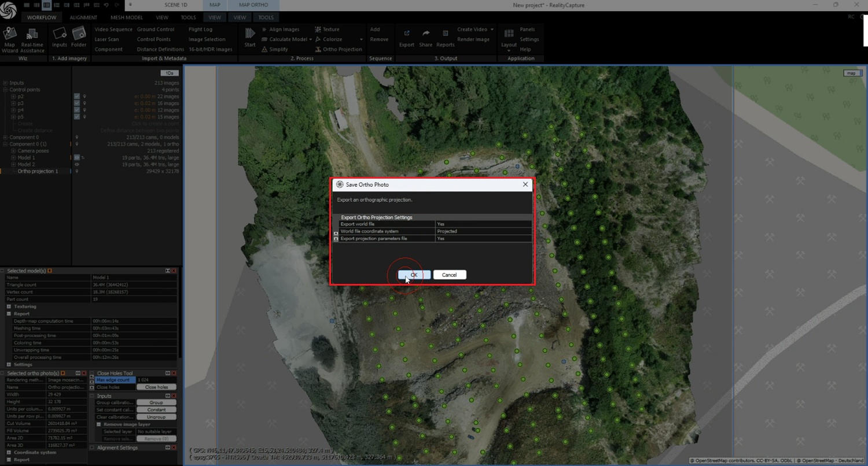Viewport: 868px width, 466px height.
Task: Toggle the p4 control point checkbox
Action: [x=76, y=110]
